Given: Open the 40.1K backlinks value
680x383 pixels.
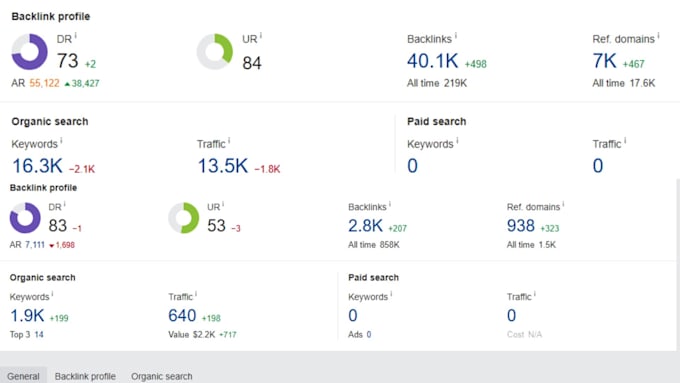Looking at the screenshot, I should (x=432, y=61).
